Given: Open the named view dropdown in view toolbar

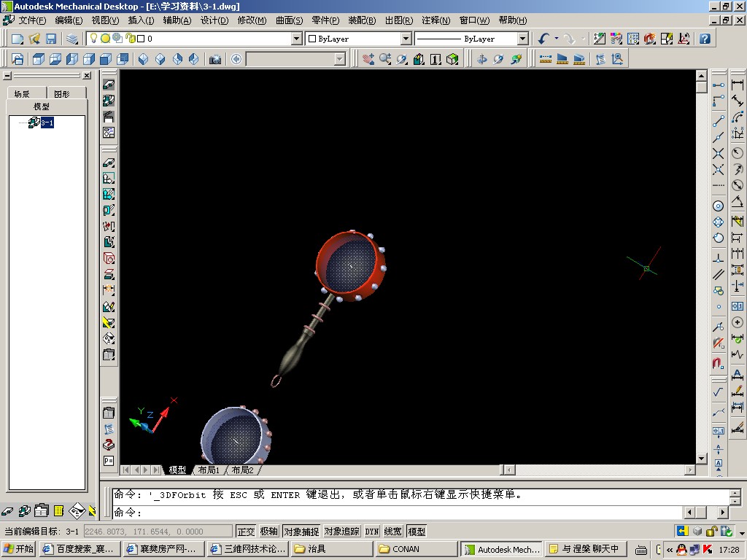Looking at the screenshot, I should pos(340,59).
